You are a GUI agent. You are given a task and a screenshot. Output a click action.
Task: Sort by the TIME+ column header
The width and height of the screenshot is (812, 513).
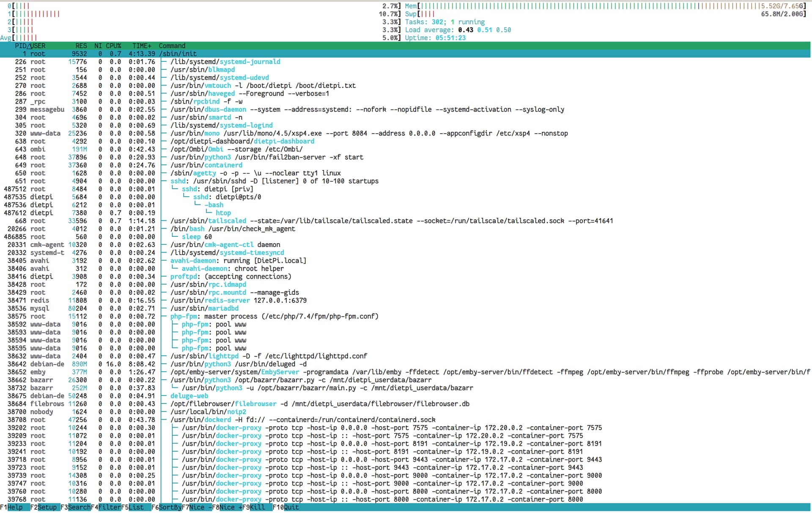click(142, 46)
